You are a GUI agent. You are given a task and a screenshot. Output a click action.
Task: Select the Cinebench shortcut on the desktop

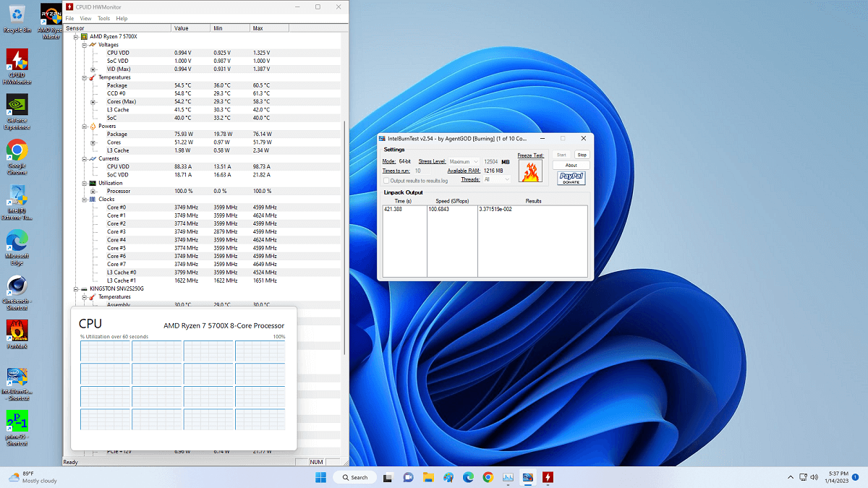[x=17, y=293]
